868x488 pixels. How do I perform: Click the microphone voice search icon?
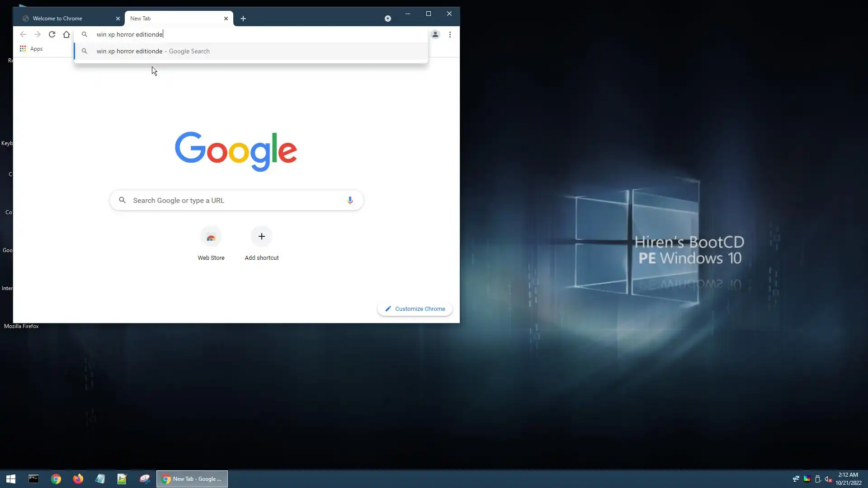350,200
